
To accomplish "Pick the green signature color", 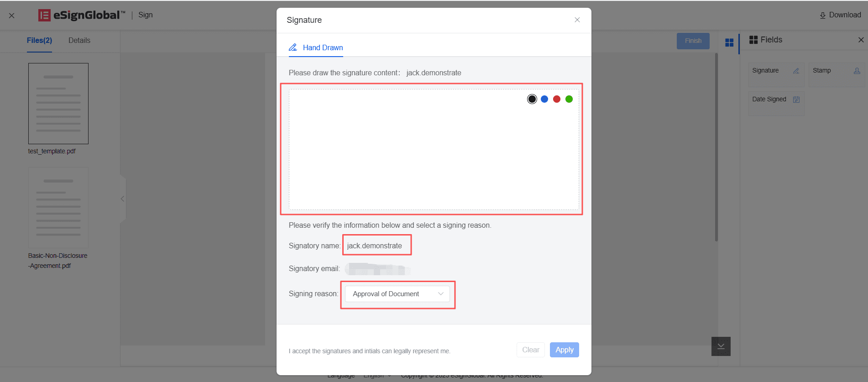I will tap(569, 99).
